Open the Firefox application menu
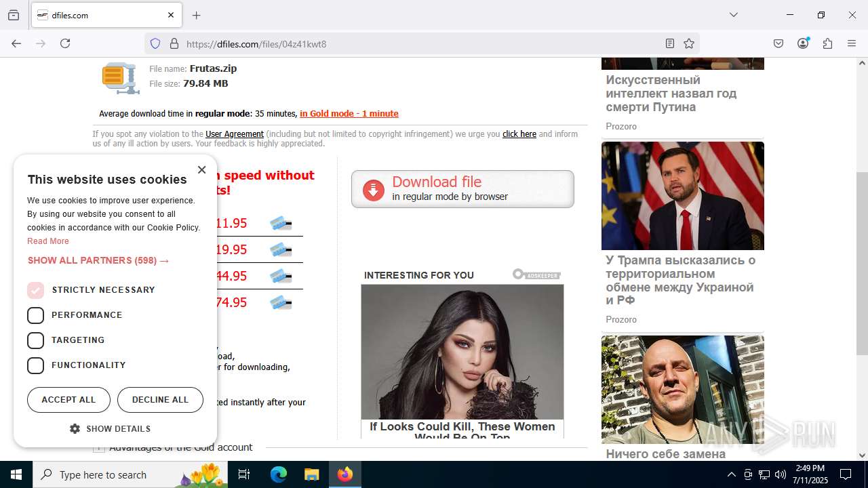The height and width of the screenshot is (488, 868). (x=852, y=43)
